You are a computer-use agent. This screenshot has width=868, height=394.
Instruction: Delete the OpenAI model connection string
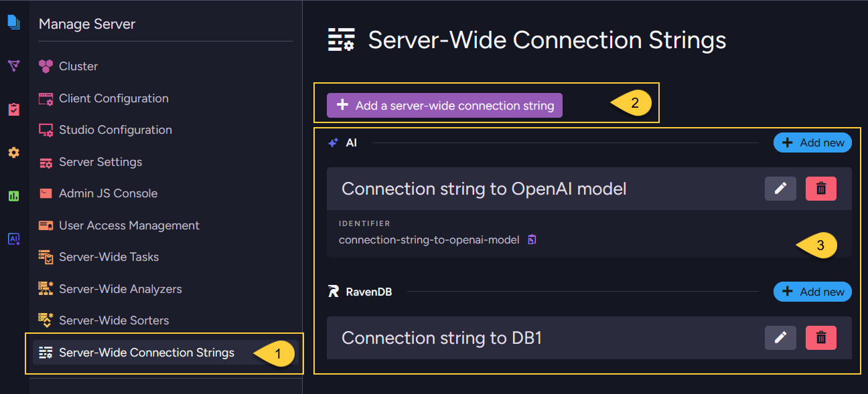(x=821, y=189)
